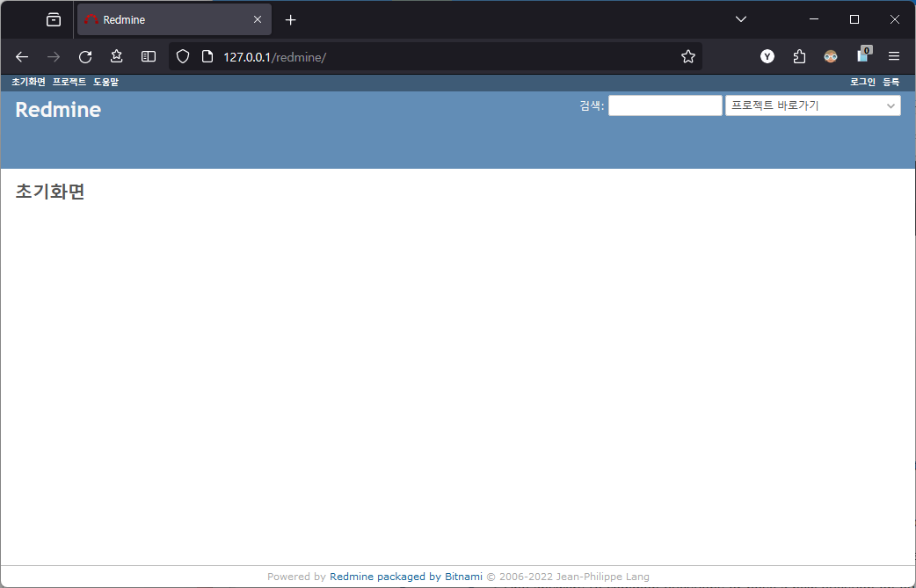
Task: Click the 로그인 link
Action: point(862,83)
